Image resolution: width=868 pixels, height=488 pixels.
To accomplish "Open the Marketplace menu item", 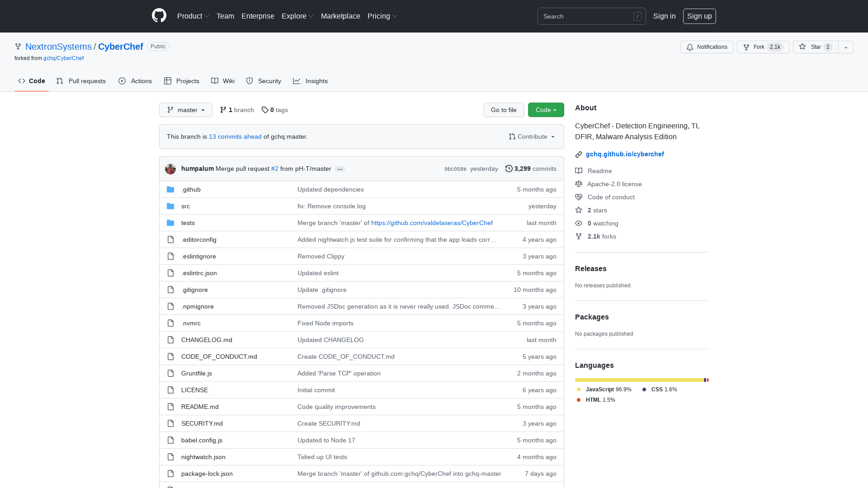I will (340, 16).
